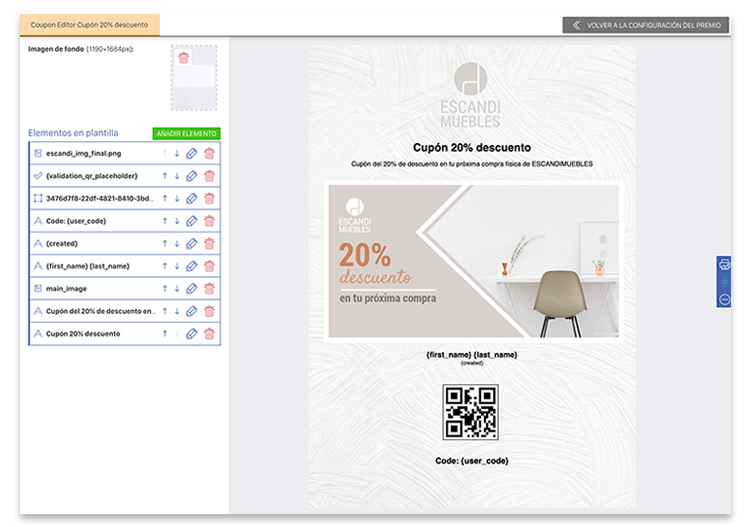The width and height of the screenshot is (750, 527).
Task: Click the AÑADIR ELEMENTO button
Action: [186, 133]
